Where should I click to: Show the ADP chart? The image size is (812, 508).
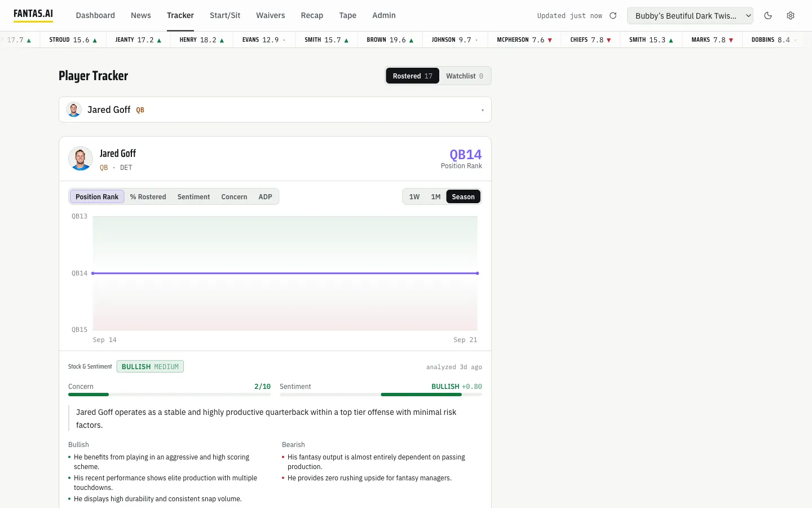(265, 197)
